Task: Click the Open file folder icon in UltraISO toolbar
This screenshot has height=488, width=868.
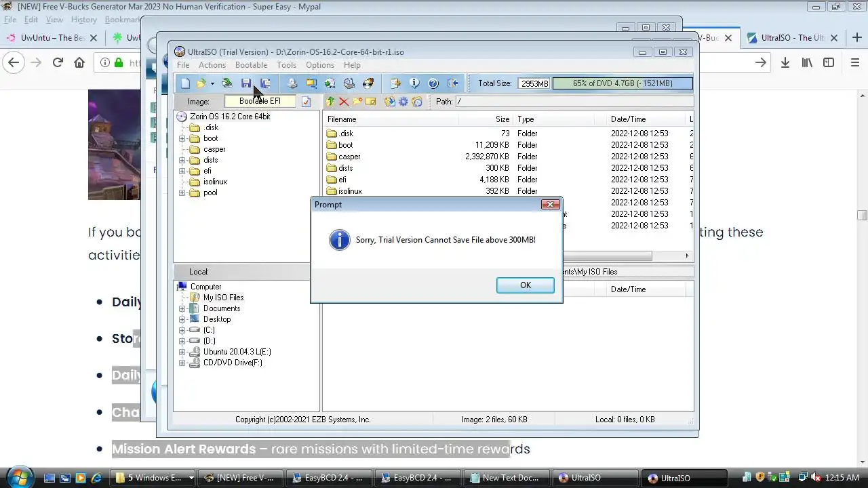Action: point(201,83)
